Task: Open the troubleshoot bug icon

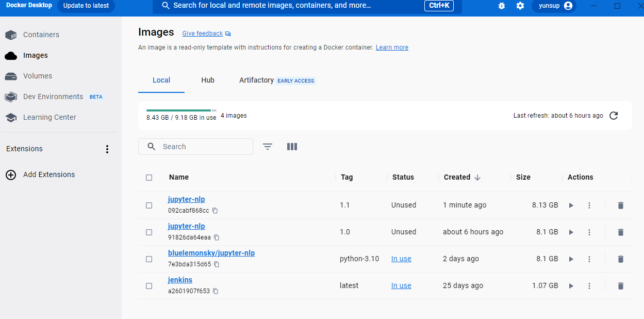Action: click(x=502, y=6)
